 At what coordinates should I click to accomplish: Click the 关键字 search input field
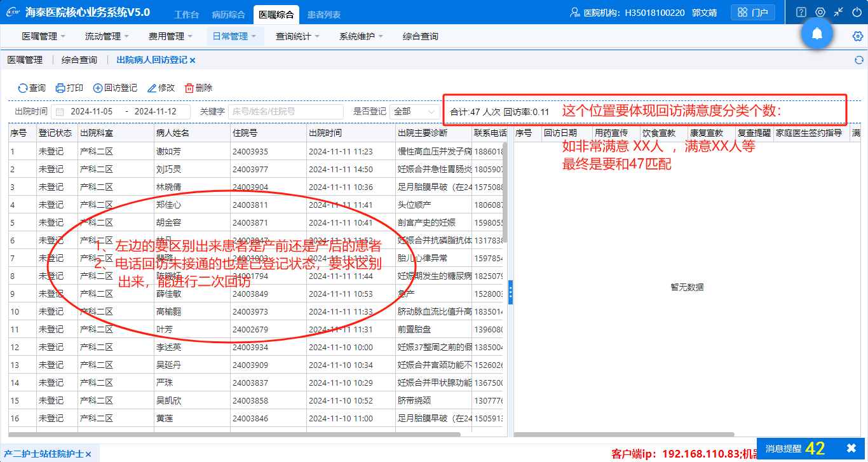[286, 111]
